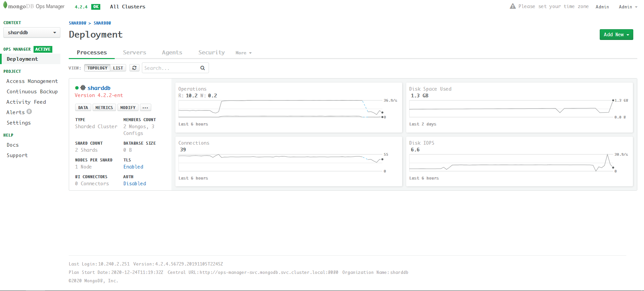Switch to the Agents tab

click(x=172, y=52)
